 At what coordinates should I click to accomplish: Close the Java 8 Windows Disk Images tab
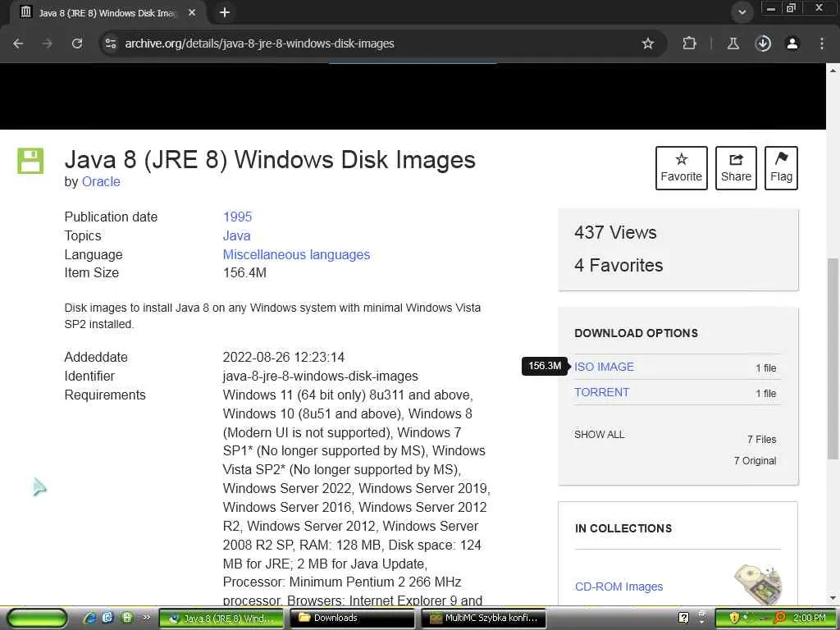tap(192, 12)
